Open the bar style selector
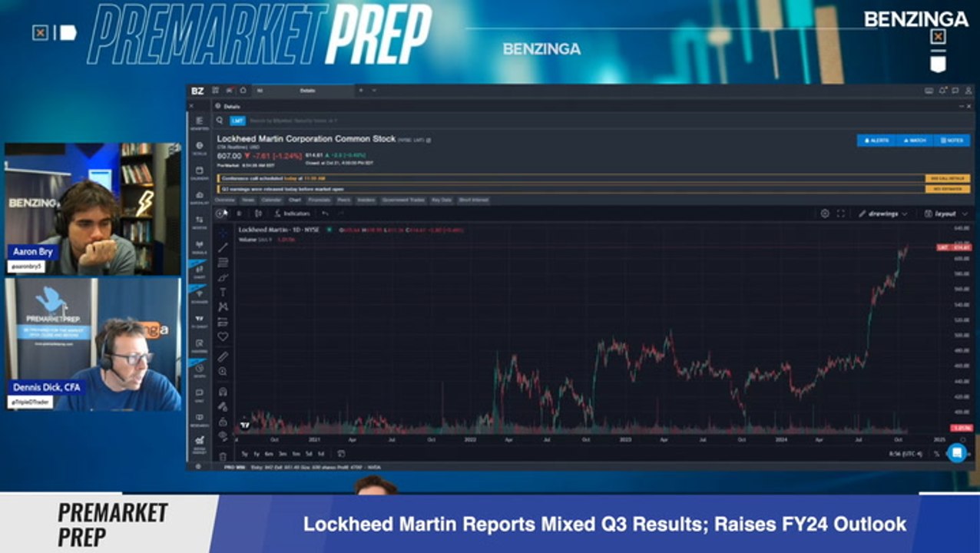980x553 pixels. coord(258,214)
